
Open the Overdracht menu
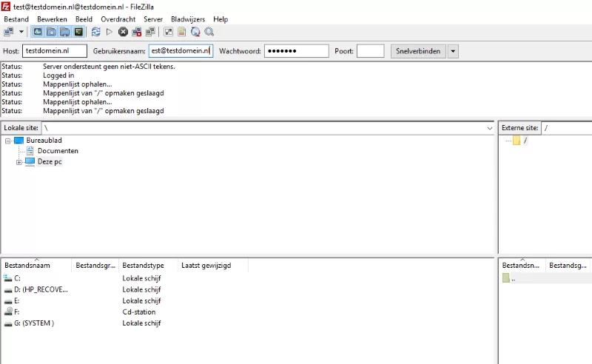[x=118, y=19]
